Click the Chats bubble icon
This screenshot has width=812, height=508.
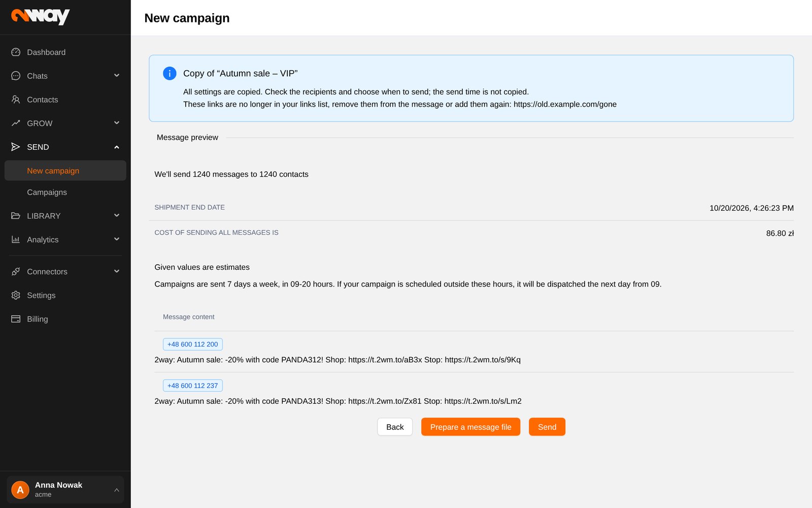click(16, 76)
